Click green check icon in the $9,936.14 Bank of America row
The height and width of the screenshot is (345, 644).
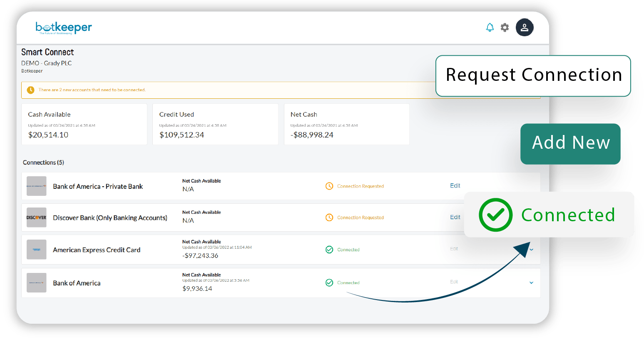click(329, 282)
